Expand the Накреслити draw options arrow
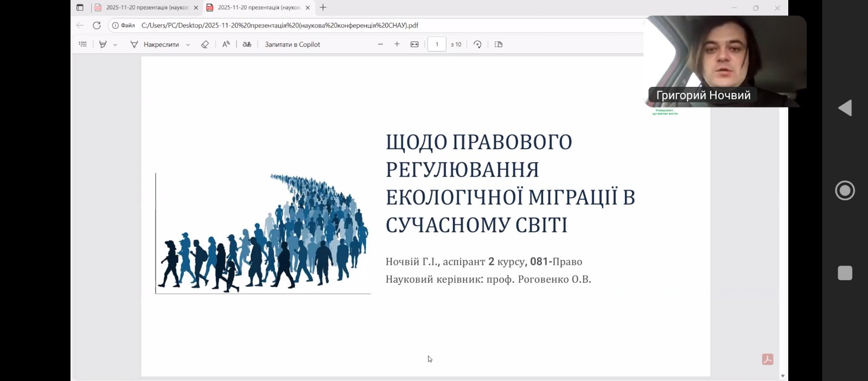 (x=188, y=45)
